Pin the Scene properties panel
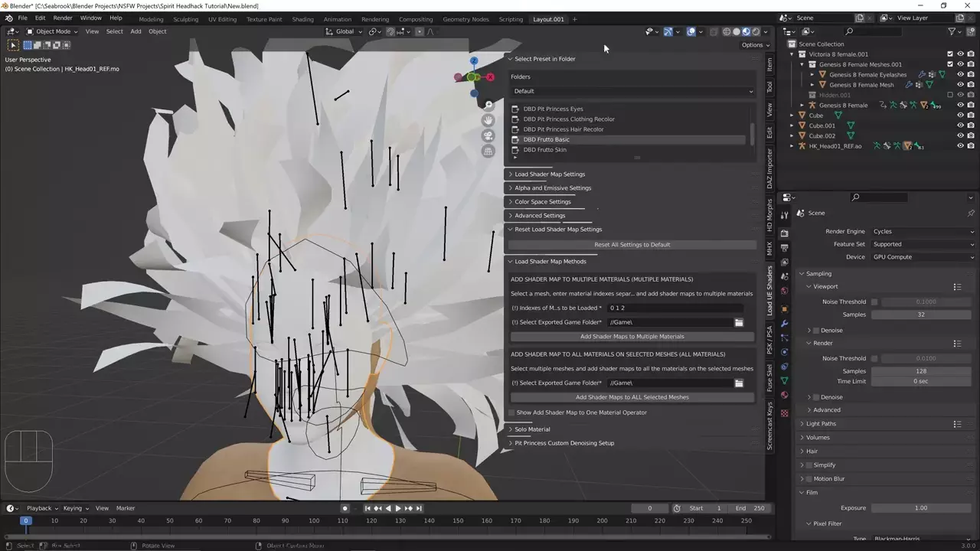This screenshot has width=980, height=551. (971, 213)
